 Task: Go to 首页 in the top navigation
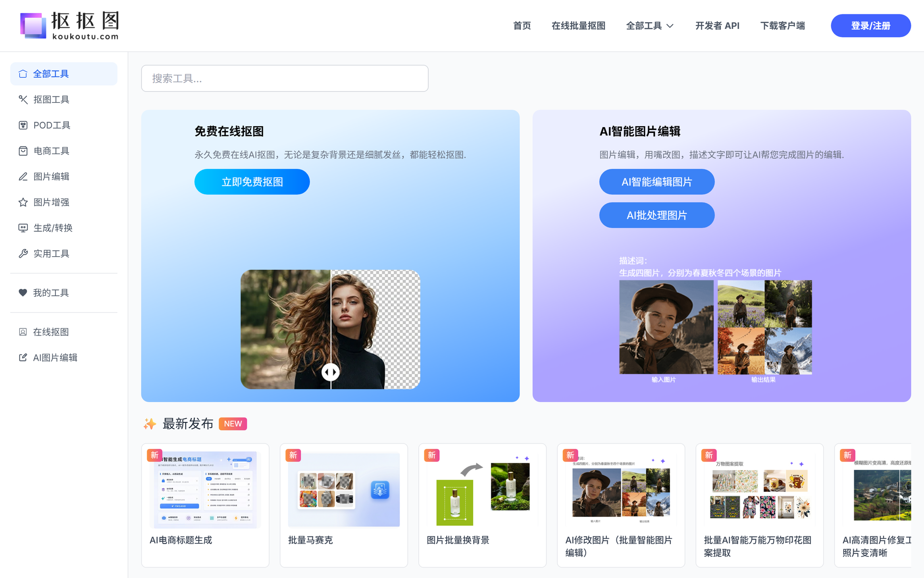[522, 26]
